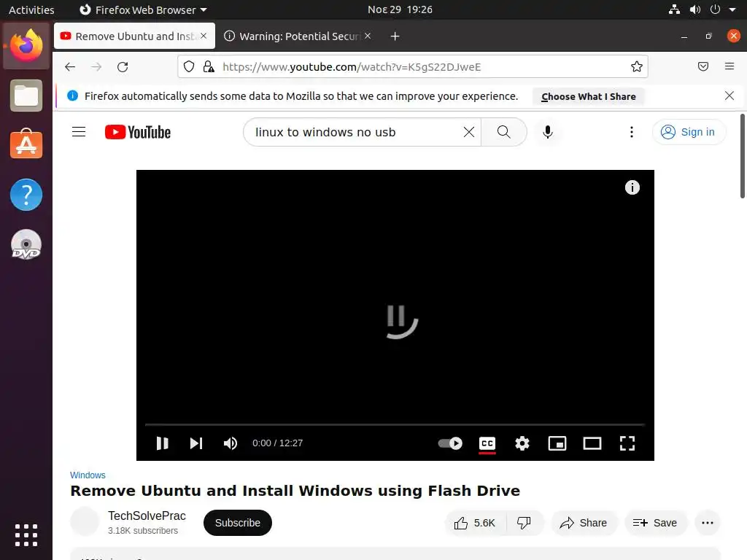Toggle the autoplay switch
This screenshot has width=747, height=560.
(x=450, y=443)
